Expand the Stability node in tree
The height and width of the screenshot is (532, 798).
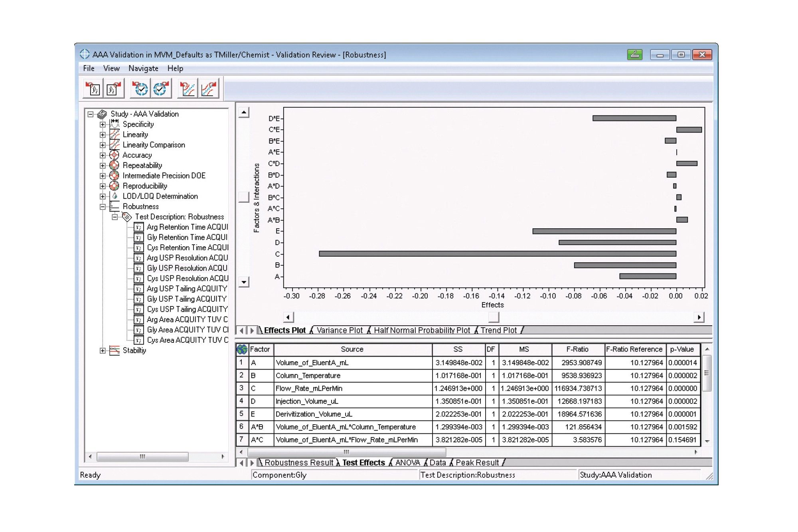pyautogui.click(x=103, y=351)
